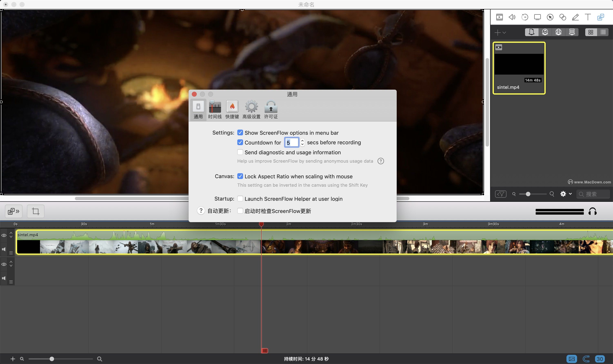This screenshot has width=613, height=364.
Task: Open the media library gear dropdown
Action: pyautogui.click(x=566, y=194)
